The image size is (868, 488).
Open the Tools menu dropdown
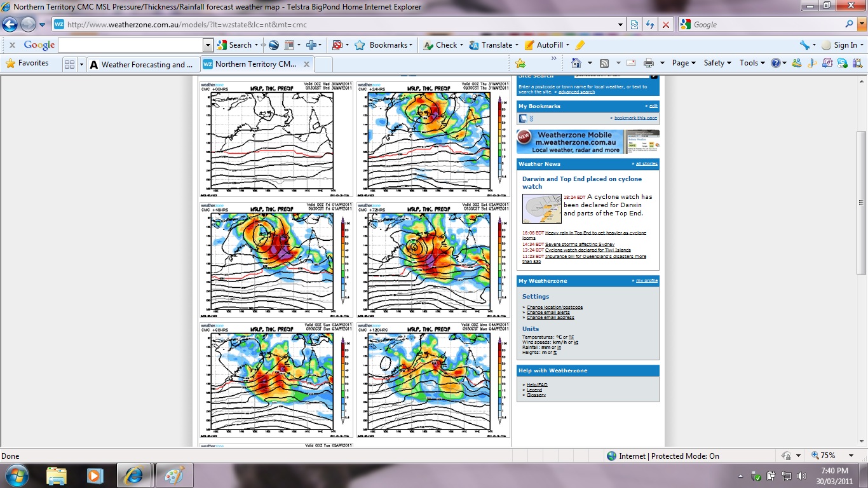752,63
